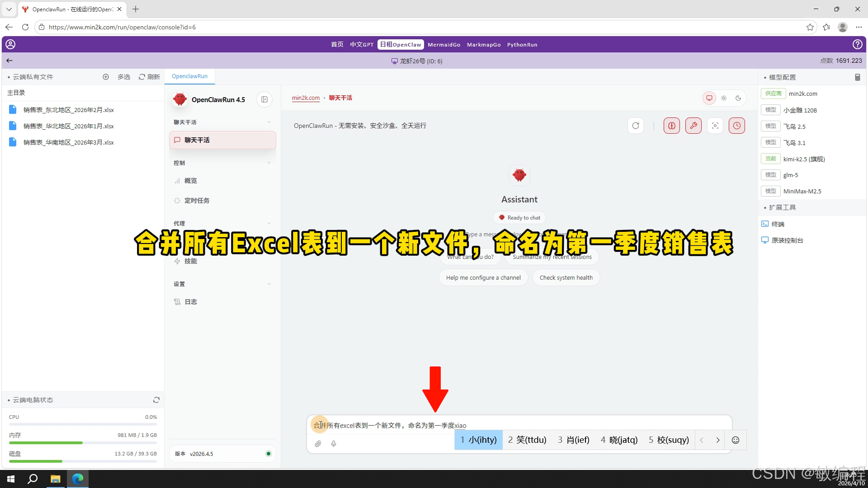Select system theme monitor toggle
The width and height of the screenshot is (868, 488).
[x=709, y=98]
